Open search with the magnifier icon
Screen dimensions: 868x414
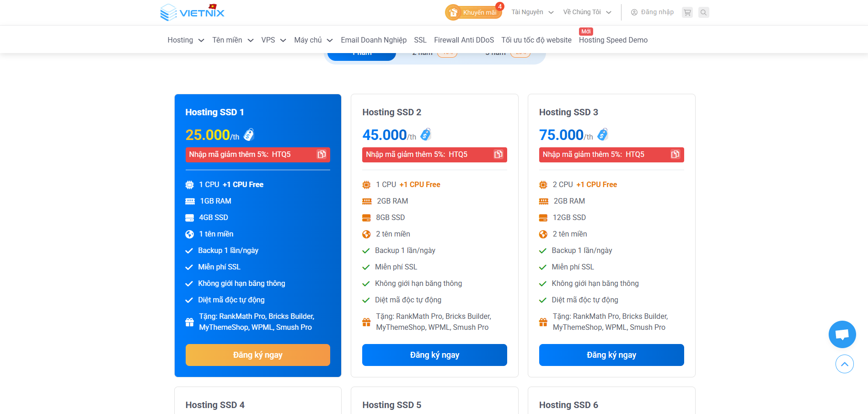[703, 12]
